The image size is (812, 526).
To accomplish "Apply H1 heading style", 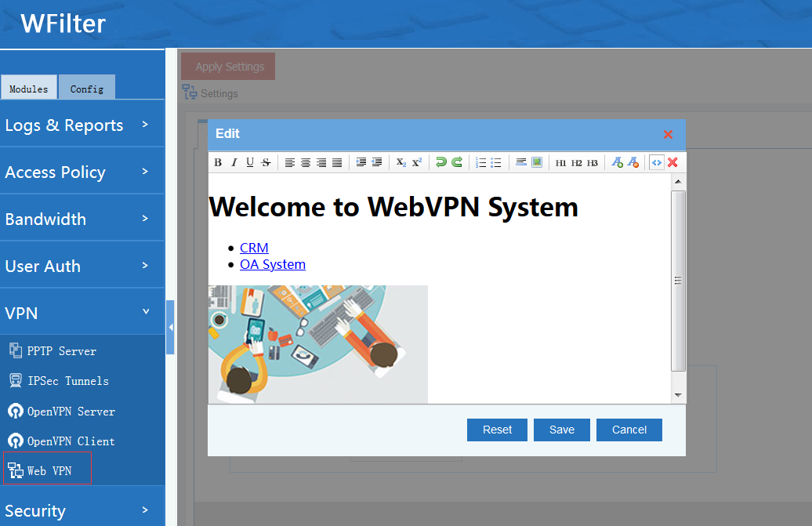I will coord(561,162).
